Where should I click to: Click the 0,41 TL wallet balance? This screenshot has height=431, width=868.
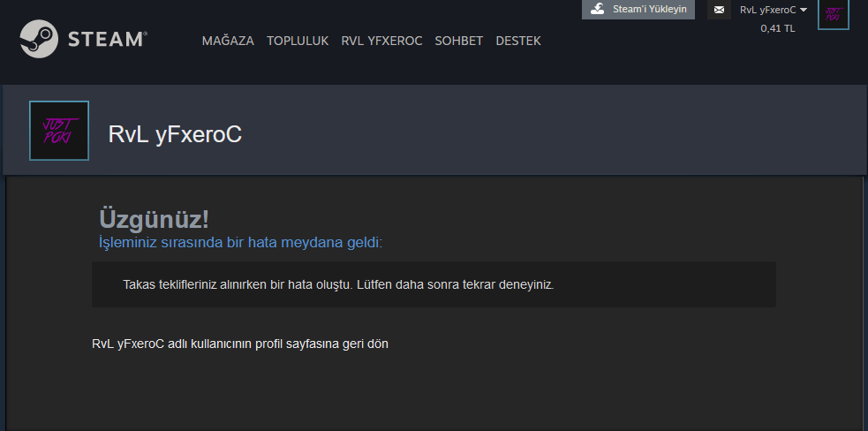778,28
